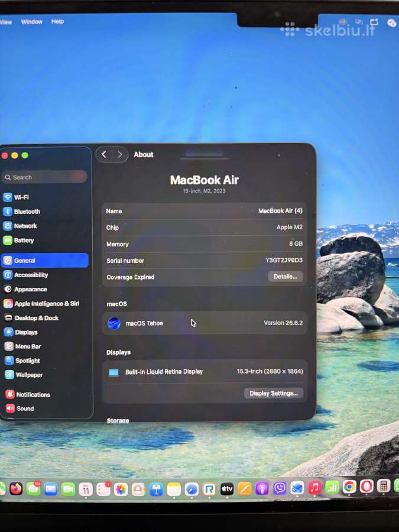
Task: Launch Viber from the Dock
Action: pos(280,489)
